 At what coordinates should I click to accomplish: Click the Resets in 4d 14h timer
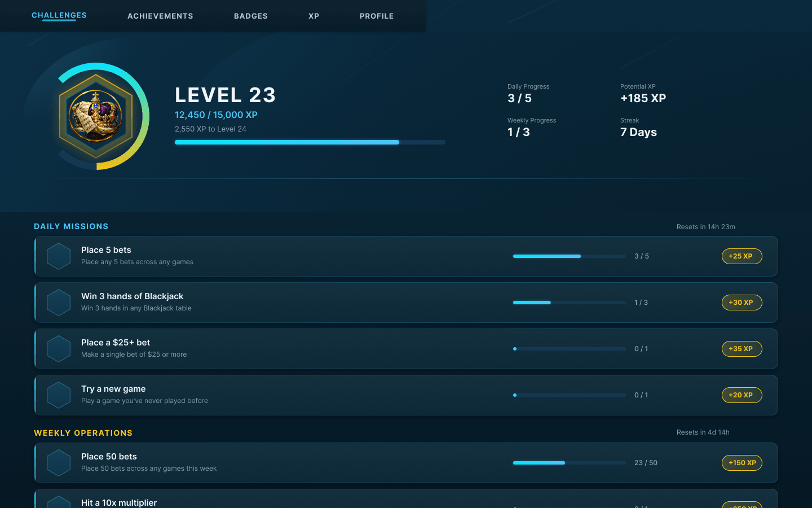[x=703, y=432]
